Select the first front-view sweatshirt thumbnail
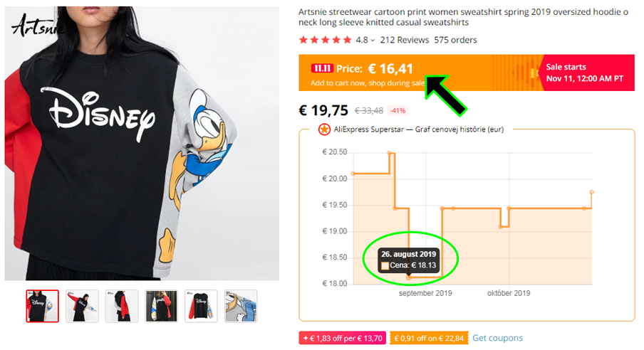The width and height of the screenshot is (644, 350). point(43,306)
